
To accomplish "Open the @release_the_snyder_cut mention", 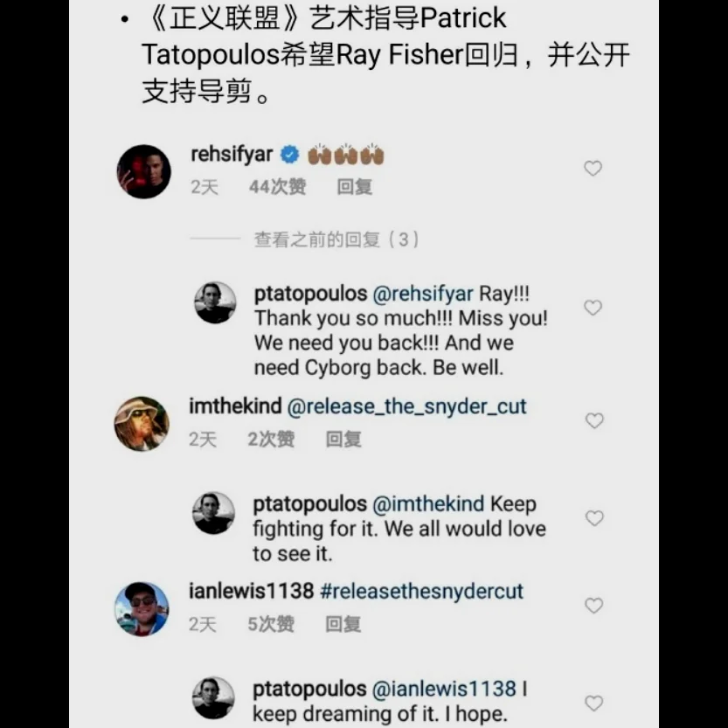I will coord(406,406).
